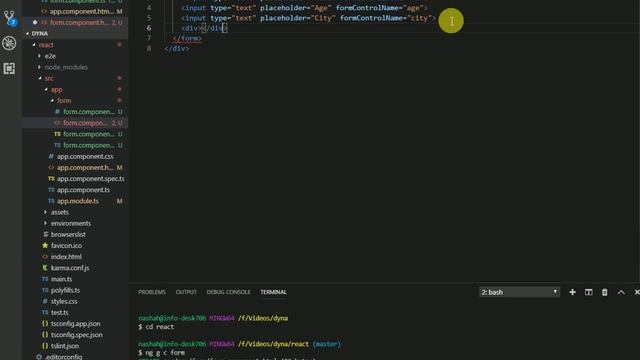Screen dimensions: 640x360
Task: Split the terminal panel
Action: point(589,292)
